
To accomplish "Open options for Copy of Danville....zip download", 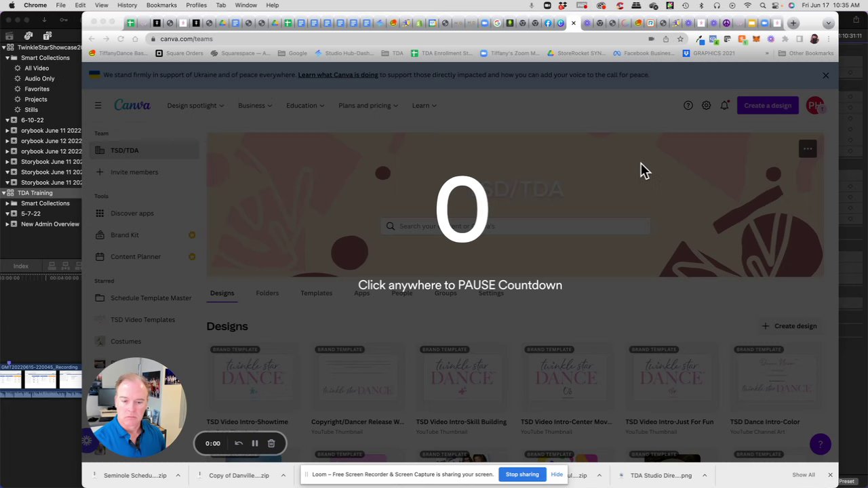I will (283, 475).
